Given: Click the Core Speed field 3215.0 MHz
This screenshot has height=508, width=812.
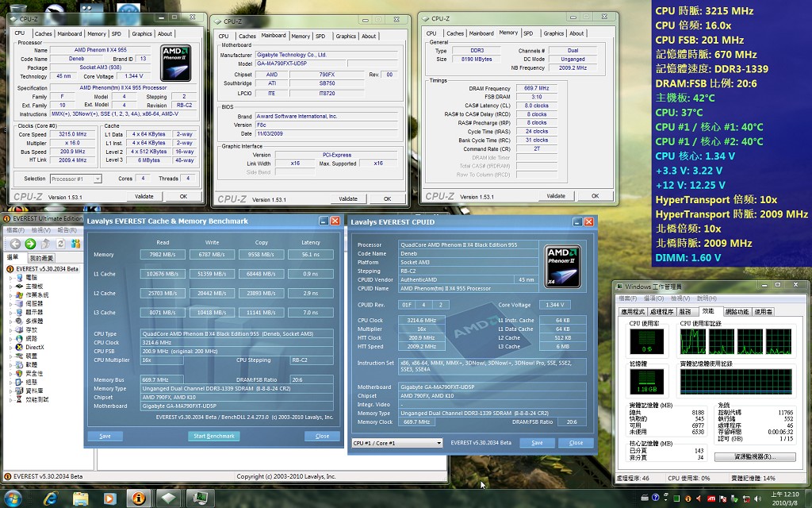Looking at the screenshot, I should coord(72,134).
